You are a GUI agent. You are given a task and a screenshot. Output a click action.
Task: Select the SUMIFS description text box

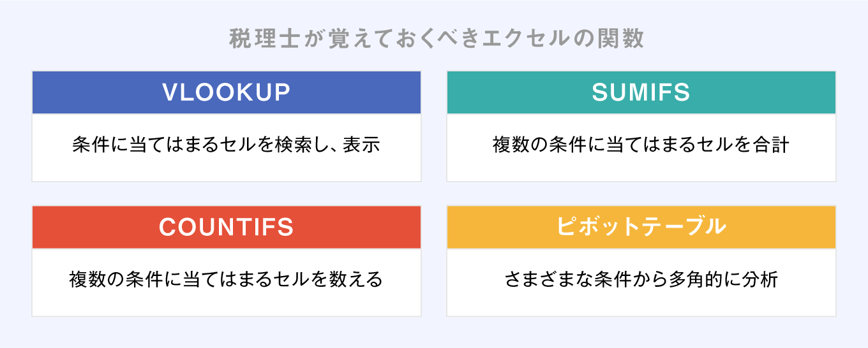point(641,147)
